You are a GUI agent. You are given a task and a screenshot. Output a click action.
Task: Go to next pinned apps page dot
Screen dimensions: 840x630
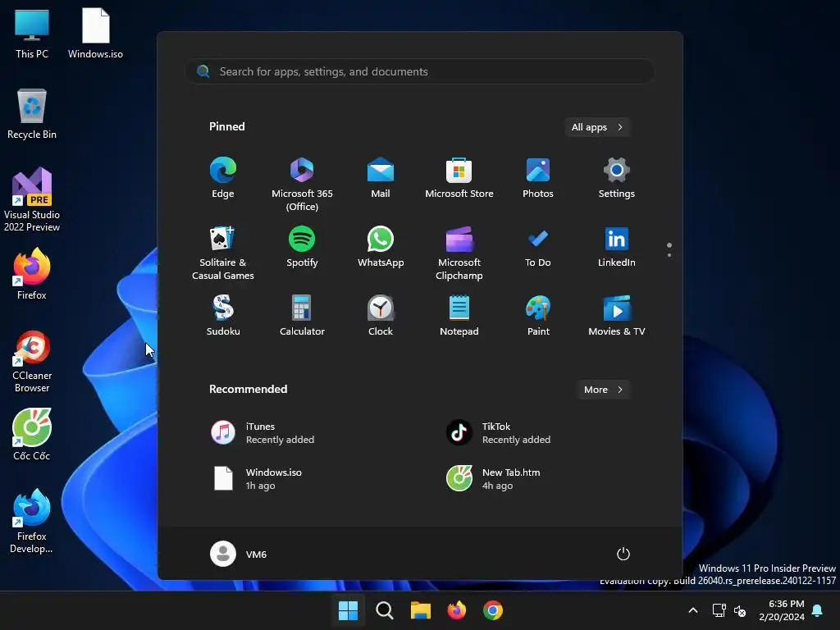pos(669,255)
